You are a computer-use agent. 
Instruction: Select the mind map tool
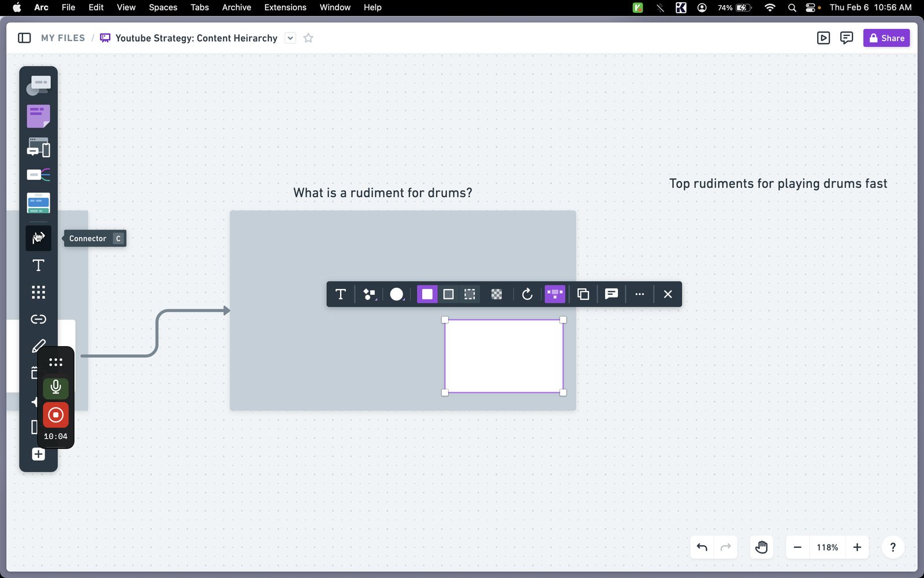click(38, 175)
